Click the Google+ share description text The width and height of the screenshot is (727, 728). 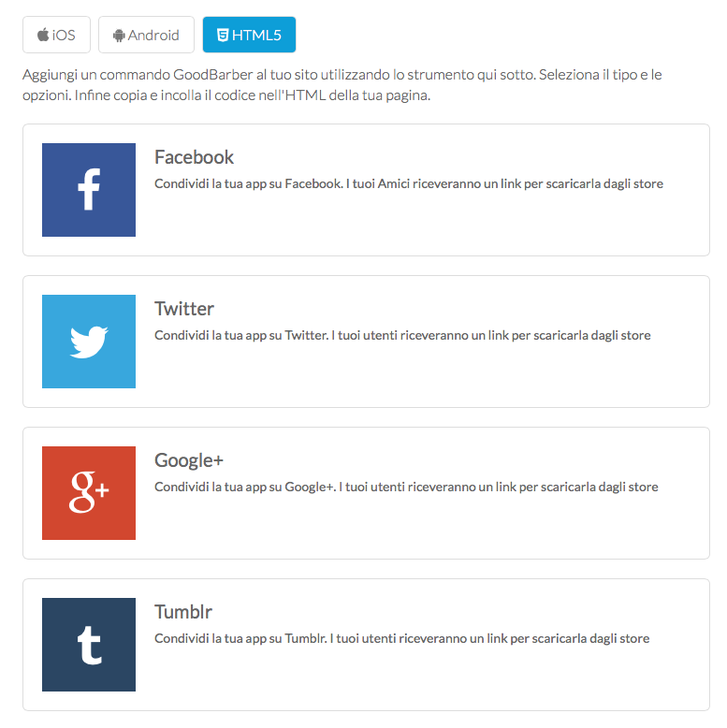point(406,488)
